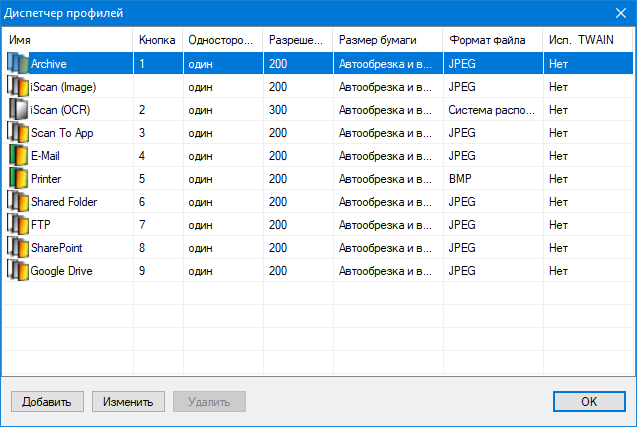
Task: Confirm with the OK button
Action: coord(588,402)
